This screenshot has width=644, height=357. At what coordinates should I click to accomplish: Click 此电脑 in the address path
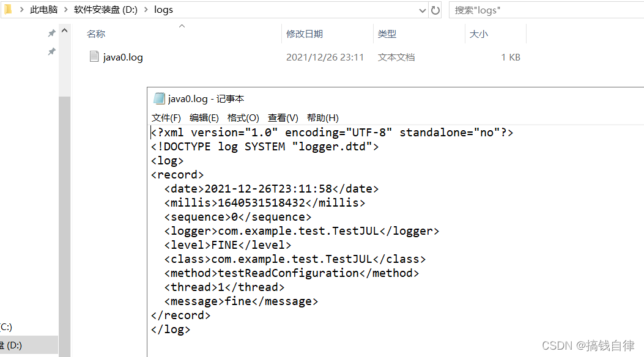tap(43, 10)
